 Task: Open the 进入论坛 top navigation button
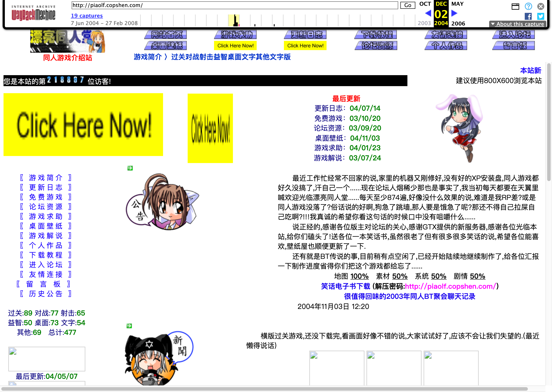514,34
